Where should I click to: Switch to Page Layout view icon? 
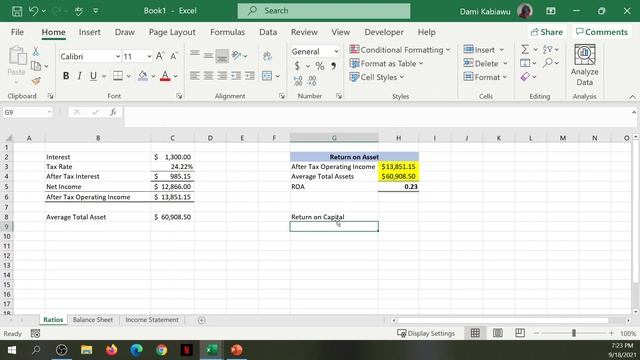click(x=498, y=333)
